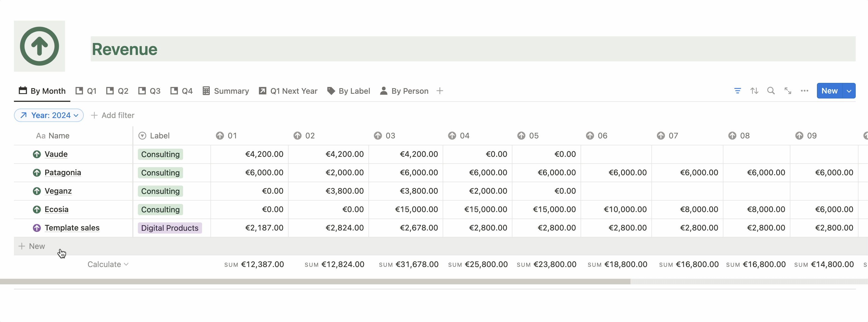Click the horizontal scrollbar thumb
868x322 pixels.
[x=315, y=282]
